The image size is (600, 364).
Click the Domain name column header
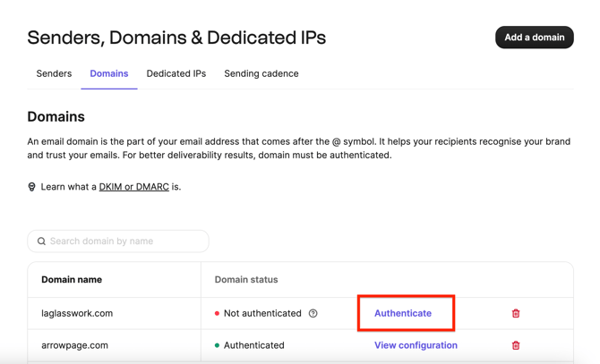click(x=72, y=280)
